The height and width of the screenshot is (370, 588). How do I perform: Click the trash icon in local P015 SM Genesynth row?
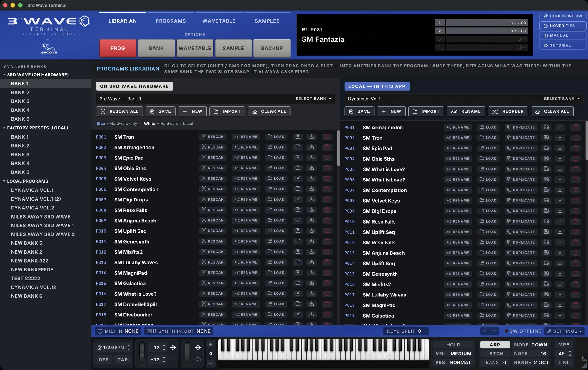[576, 274]
